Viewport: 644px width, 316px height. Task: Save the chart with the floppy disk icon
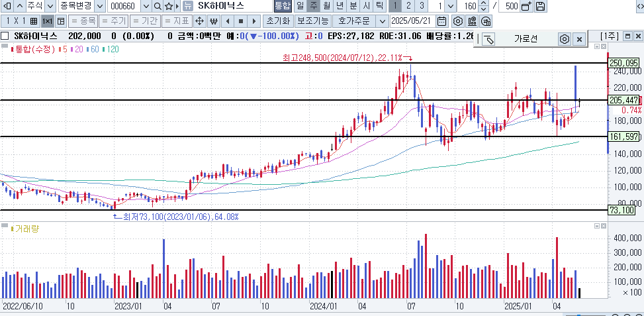coord(541,6)
